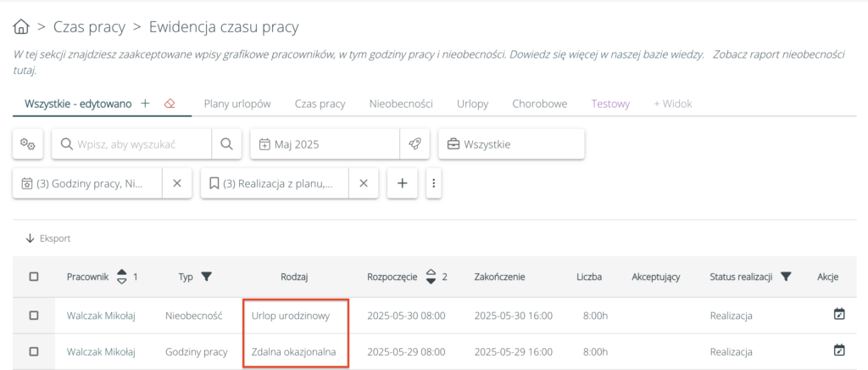The height and width of the screenshot is (370, 868).
Task: Toggle the select-all rows checkbox
Action: (34, 277)
